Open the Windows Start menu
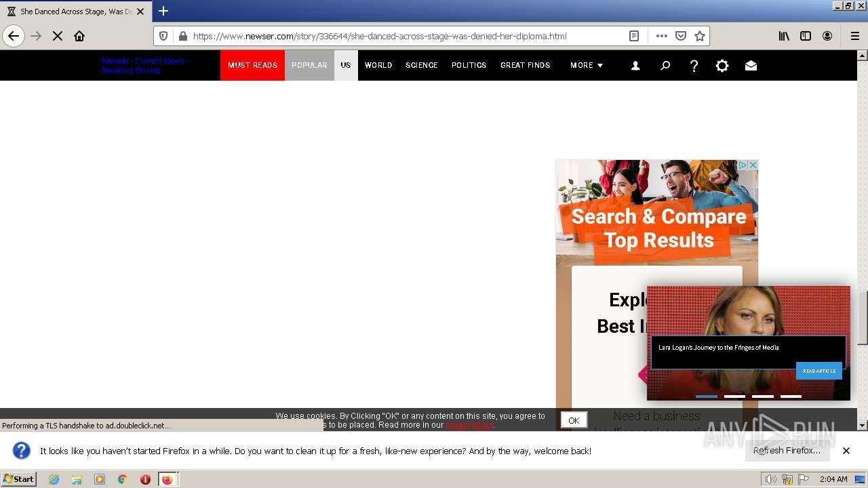868x488 pixels. [x=18, y=479]
